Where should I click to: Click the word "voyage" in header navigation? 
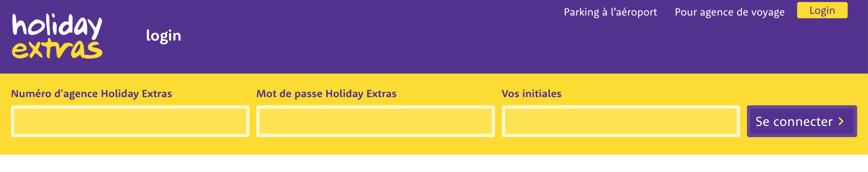[x=768, y=12]
